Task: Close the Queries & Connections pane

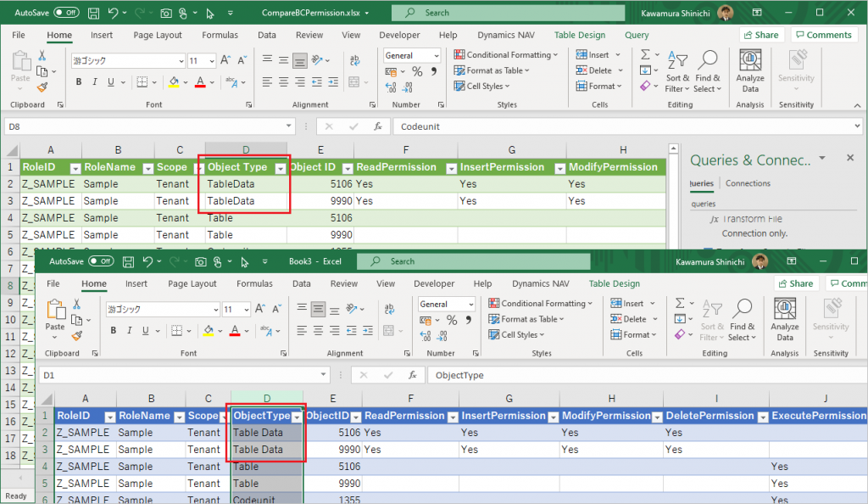Action: (850, 158)
